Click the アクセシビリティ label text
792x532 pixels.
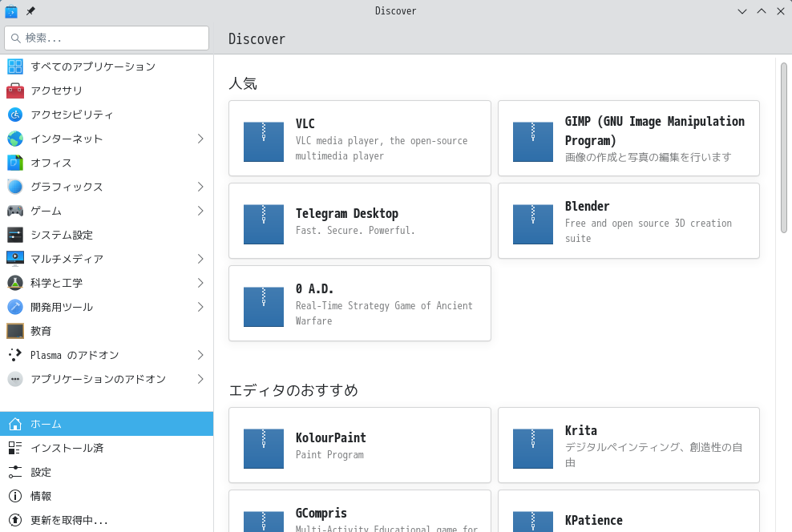[x=71, y=115]
